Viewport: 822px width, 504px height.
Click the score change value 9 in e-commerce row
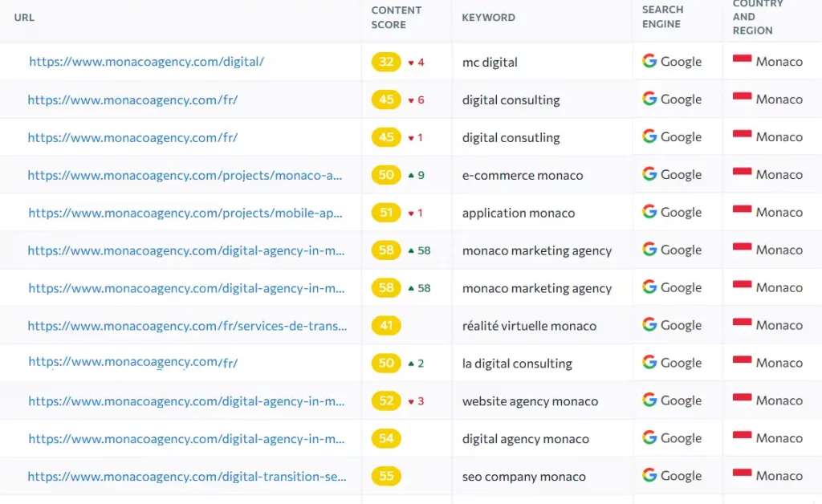(421, 175)
